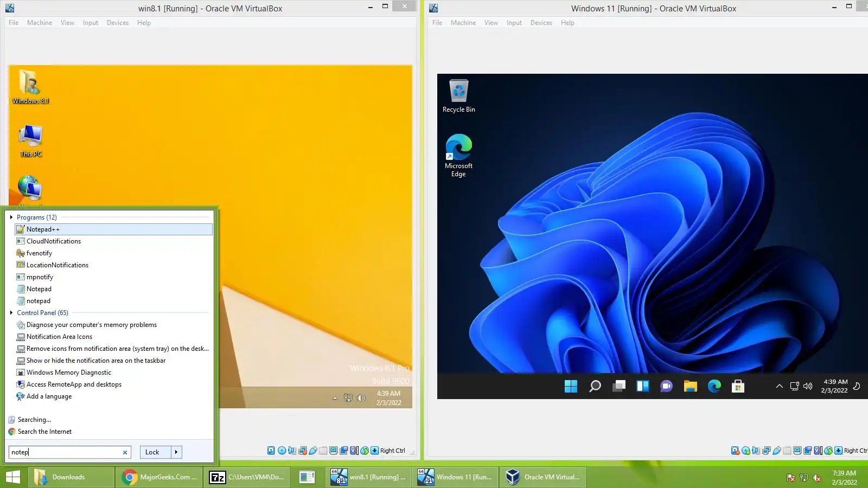Open Devices menu in win8.1 VirtualBox window

(x=118, y=23)
